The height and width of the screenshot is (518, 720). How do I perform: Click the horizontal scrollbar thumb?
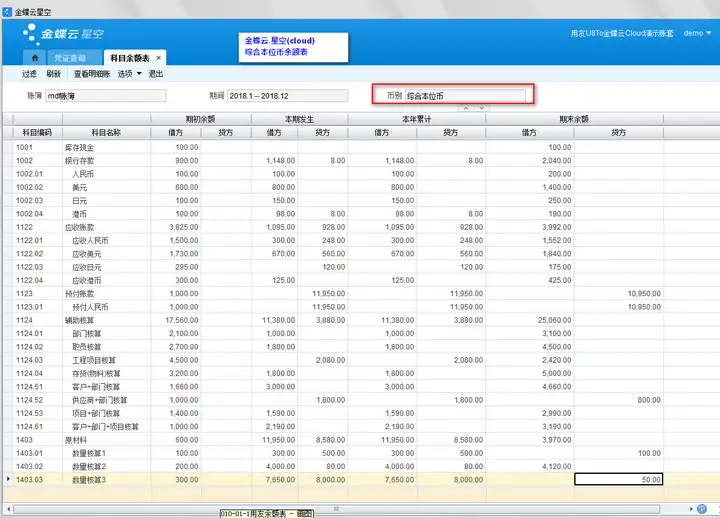[x=337, y=509]
